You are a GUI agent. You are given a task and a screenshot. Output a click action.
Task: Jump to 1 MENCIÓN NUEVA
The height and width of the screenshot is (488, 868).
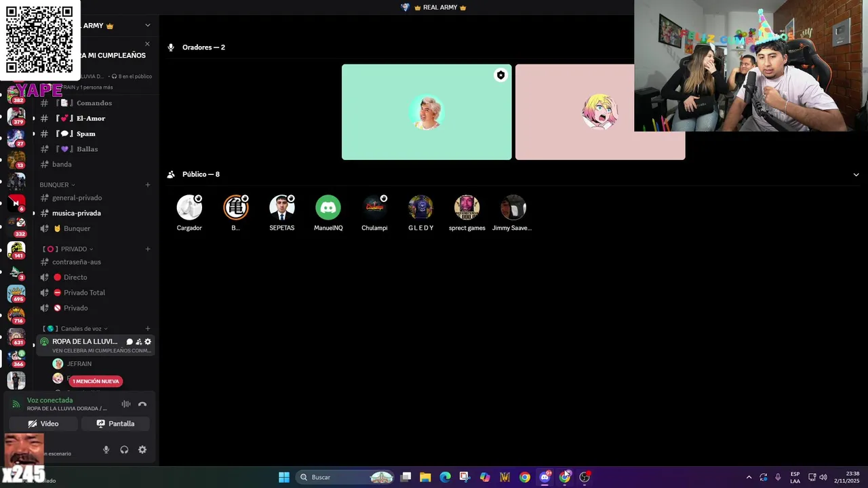(96, 381)
